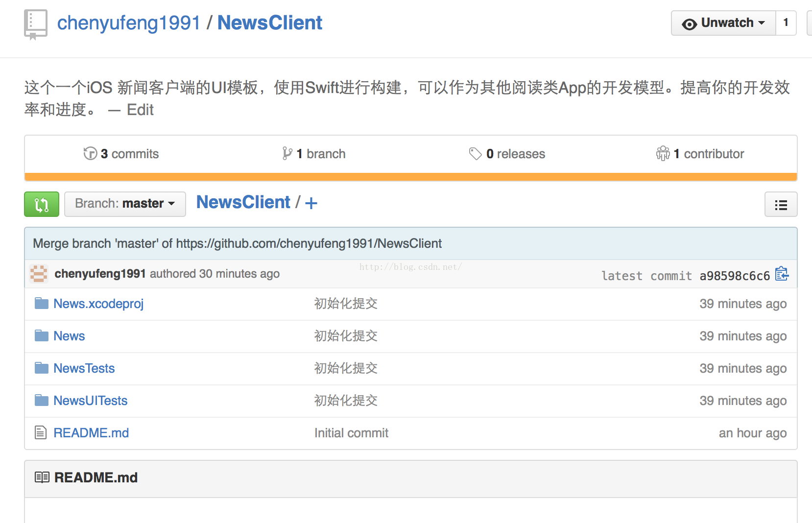View the 1 contributor page
This screenshot has width=812, height=523.
point(700,154)
